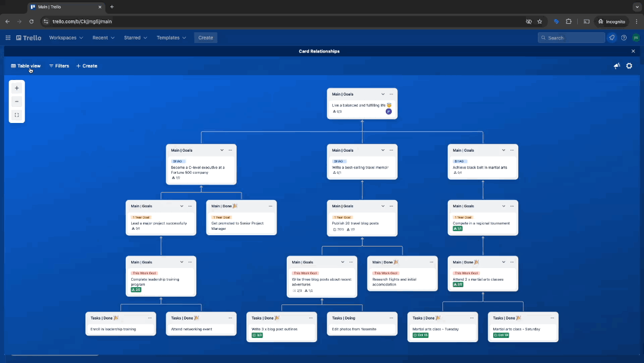The height and width of the screenshot is (363, 644).
Task: Click '+ Create' in the Card Relationships toolbar
Action: [86, 66]
